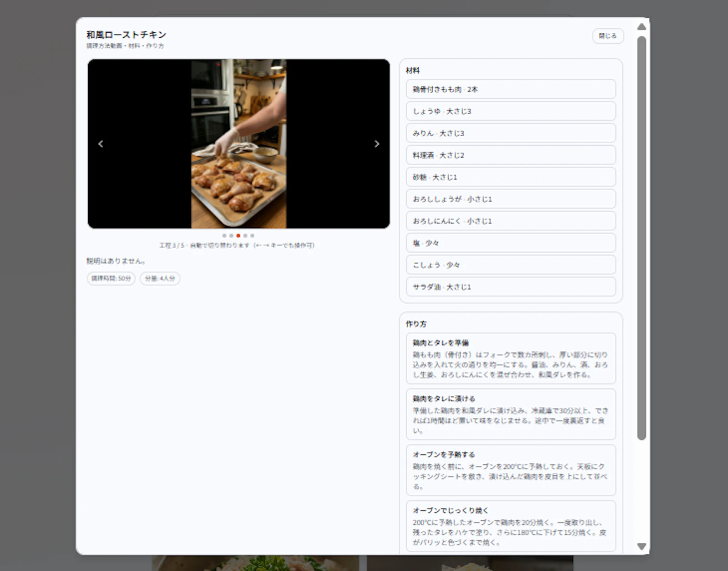Click the オーブンを予熱する step card
728x571 pixels.
tap(511, 470)
